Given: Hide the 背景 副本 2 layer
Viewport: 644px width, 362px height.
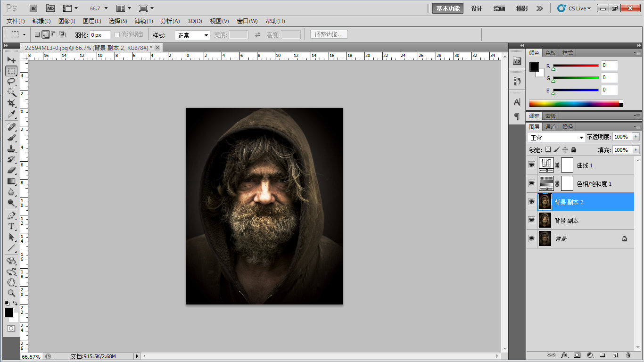Looking at the screenshot, I should point(532,202).
